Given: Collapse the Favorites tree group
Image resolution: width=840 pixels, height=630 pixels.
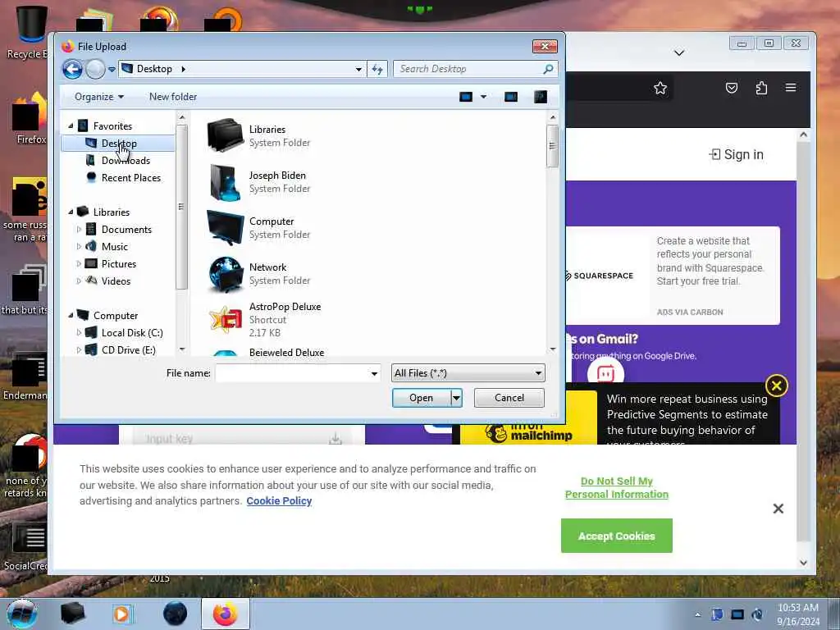Looking at the screenshot, I should pos(71,126).
